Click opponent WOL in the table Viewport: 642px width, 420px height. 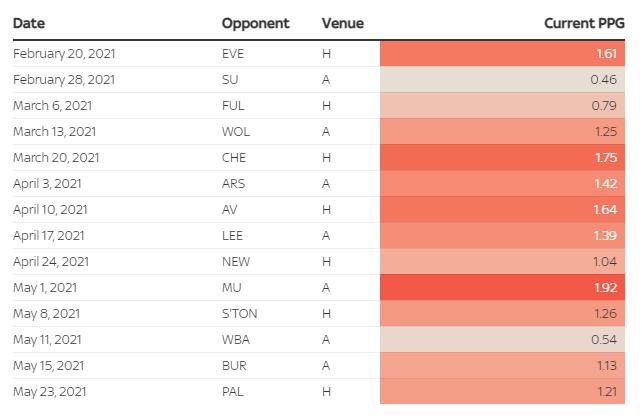click(x=235, y=131)
